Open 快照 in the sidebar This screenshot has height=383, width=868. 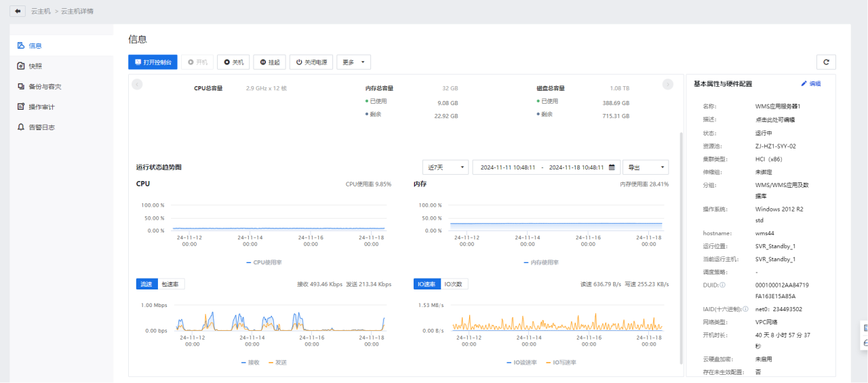coord(35,66)
